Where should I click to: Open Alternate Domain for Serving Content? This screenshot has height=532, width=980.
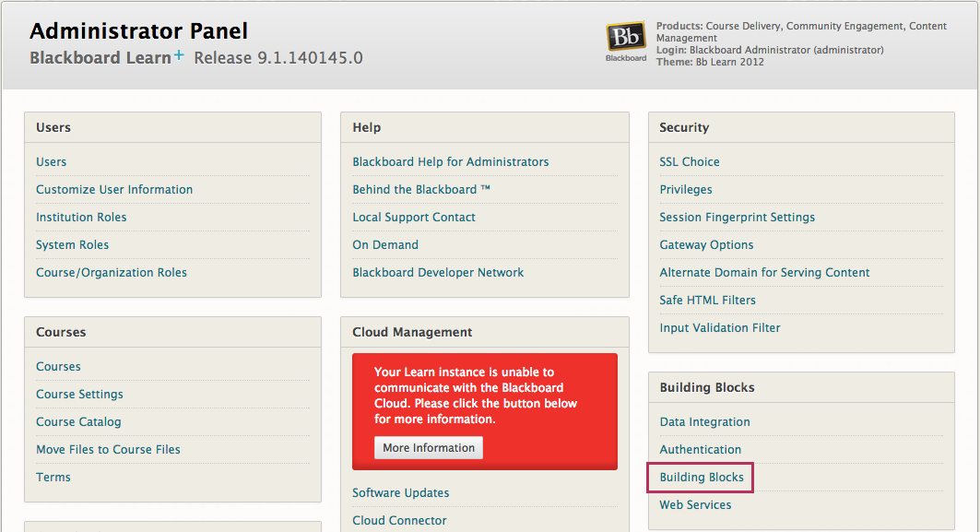tap(764, 273)
